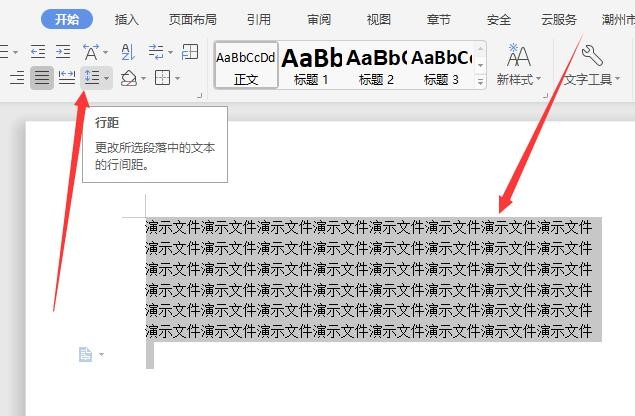
Task: Click the borders grid icon
Action: pos(160,78)
